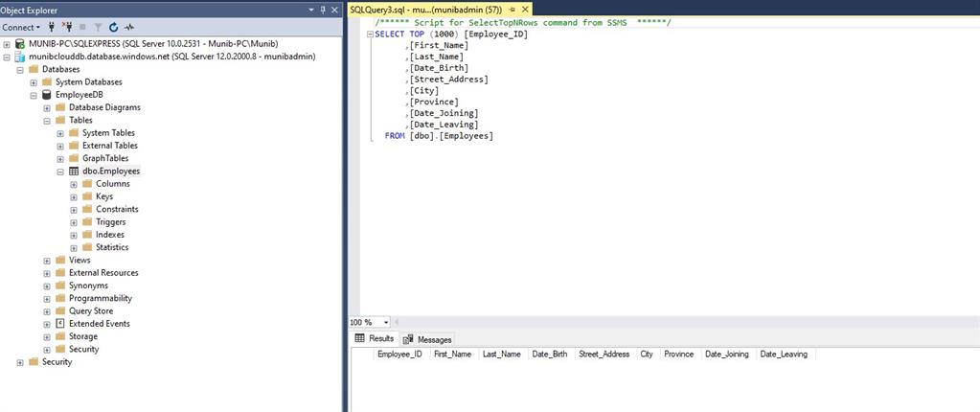Collapse the SELECT statement outline toggle
This screenshot has width=980, height=412.
(x=370, y=34)
